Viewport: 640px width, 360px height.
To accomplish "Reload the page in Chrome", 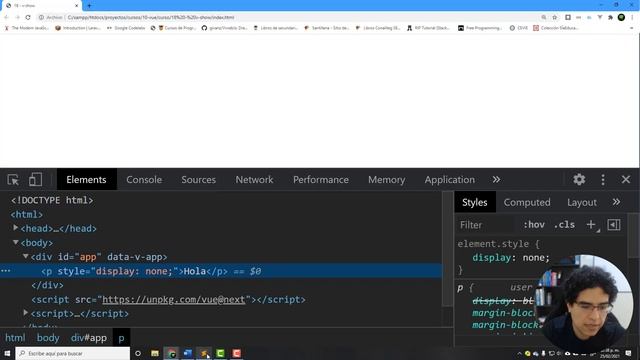I will (x=28, y=18).
